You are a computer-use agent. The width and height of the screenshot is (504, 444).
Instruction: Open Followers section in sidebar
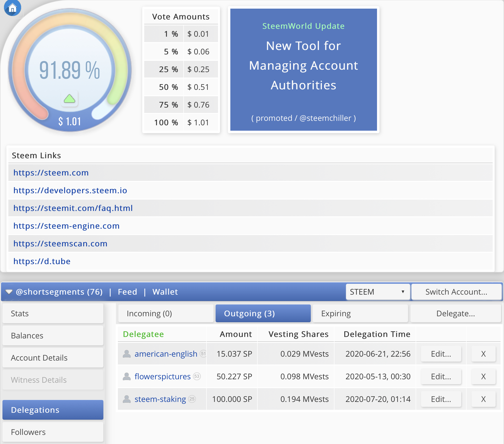click(53, 432)
